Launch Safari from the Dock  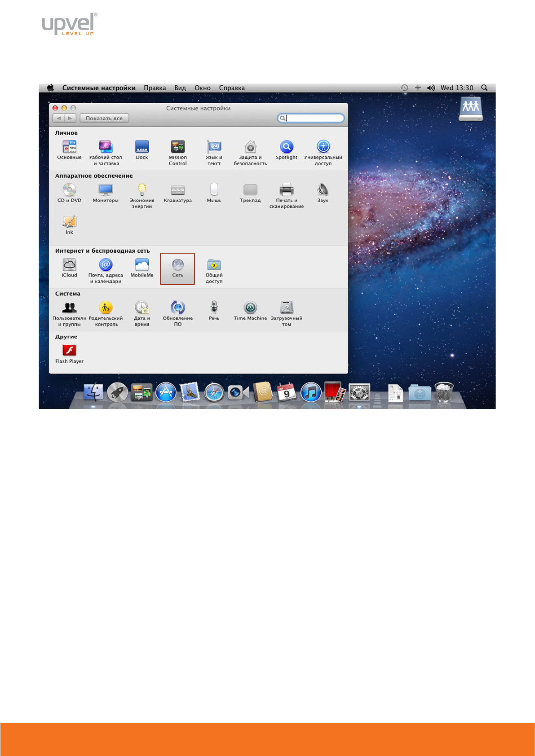coord(214,392)
